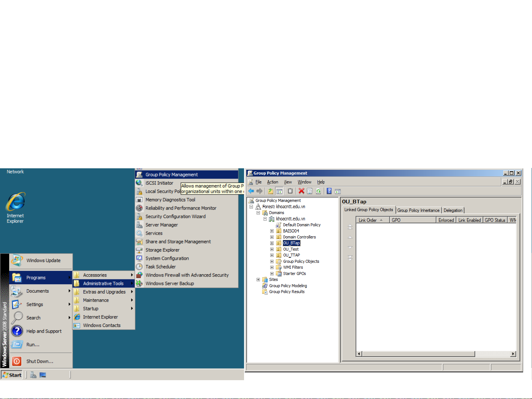This screenshot has width=532, height=399.
Task: Click the gray Forward arrow in toolbar
Action: click(x=260, y=191)
